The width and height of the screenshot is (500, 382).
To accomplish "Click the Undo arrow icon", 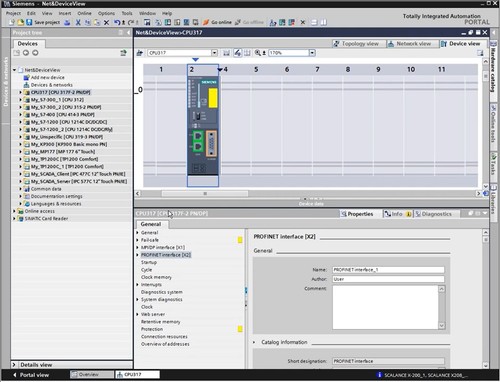I will 117,22.
